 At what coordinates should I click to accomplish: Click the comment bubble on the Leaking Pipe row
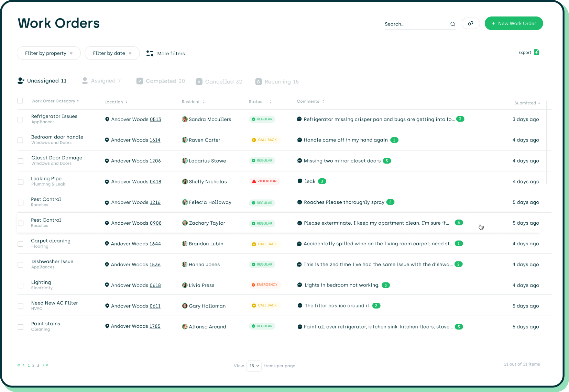tap(299, 181)
